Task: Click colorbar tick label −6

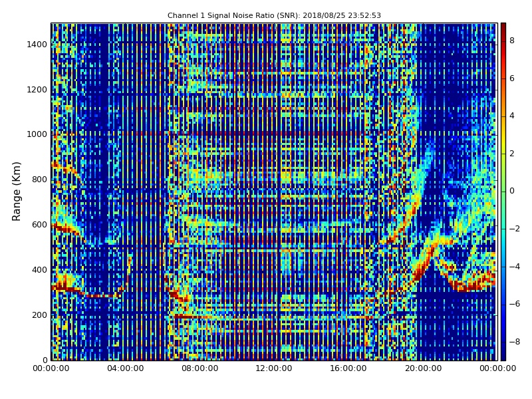Action: tap(515, 304)
